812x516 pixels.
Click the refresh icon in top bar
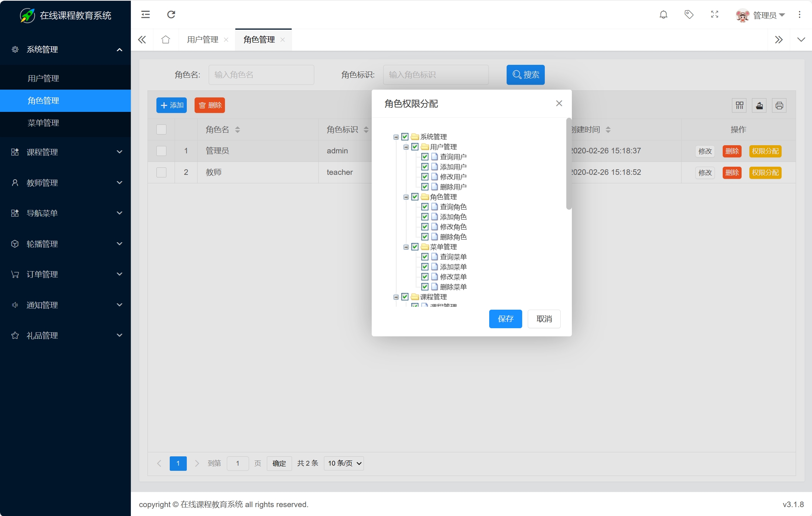(171, 15)
